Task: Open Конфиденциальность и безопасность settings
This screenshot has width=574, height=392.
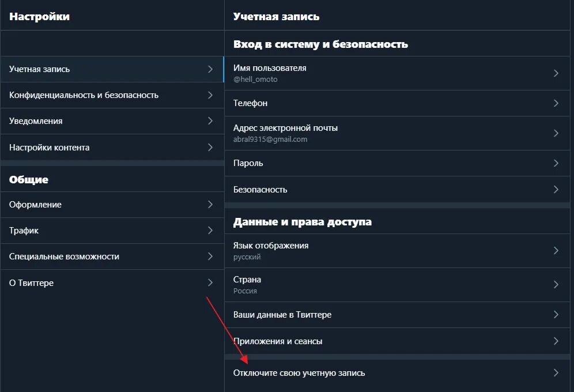Action: (112, 95)
